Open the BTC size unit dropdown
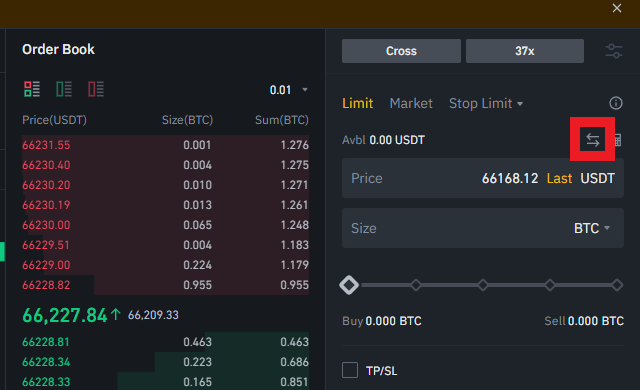The height and width of the screenshot is (390, 640). click(x=592, y=228)
